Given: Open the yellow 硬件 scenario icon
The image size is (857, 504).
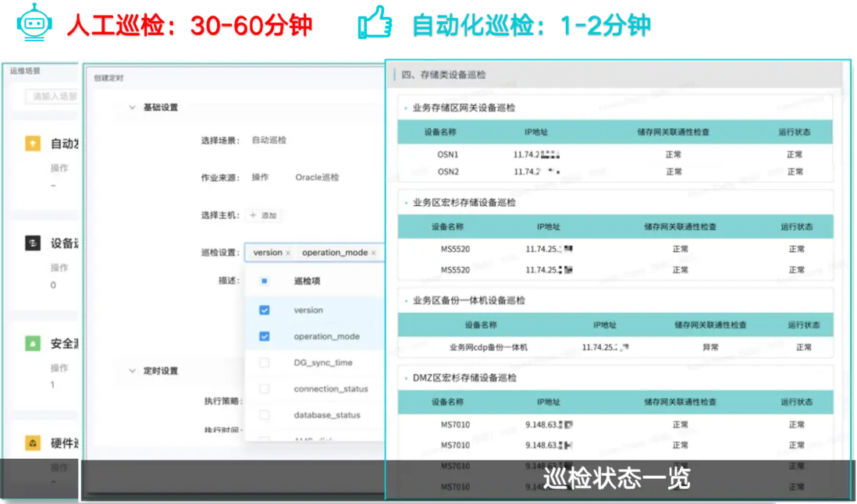Looking at the screenshot, I should [x=33, y=443].
